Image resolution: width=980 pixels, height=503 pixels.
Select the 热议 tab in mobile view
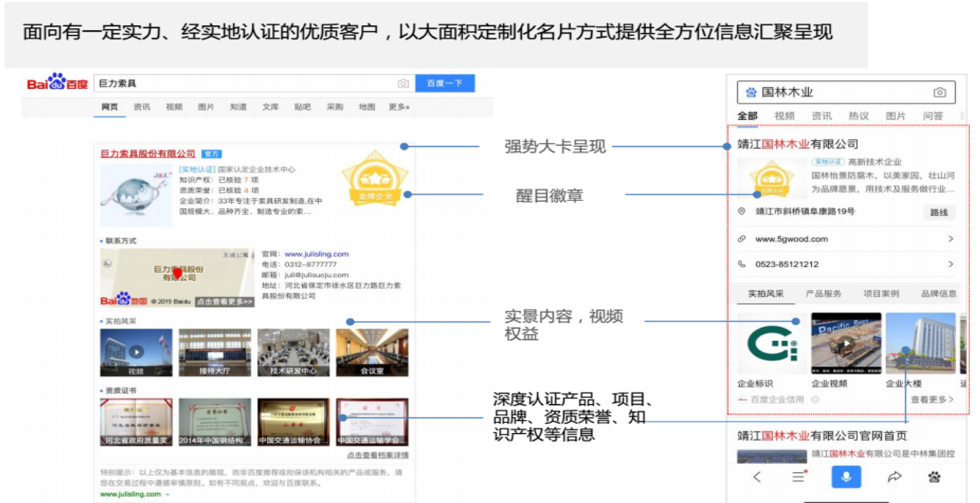(859, 116)
